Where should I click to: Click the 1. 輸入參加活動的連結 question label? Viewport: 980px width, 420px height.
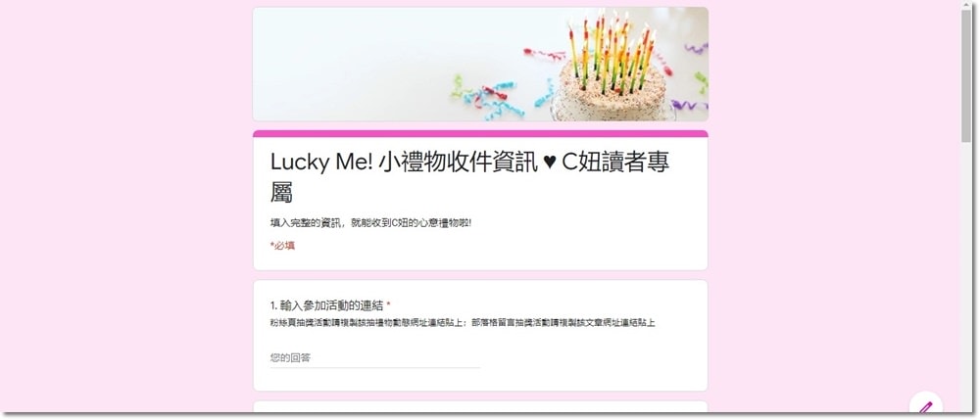tap(326, 305)
